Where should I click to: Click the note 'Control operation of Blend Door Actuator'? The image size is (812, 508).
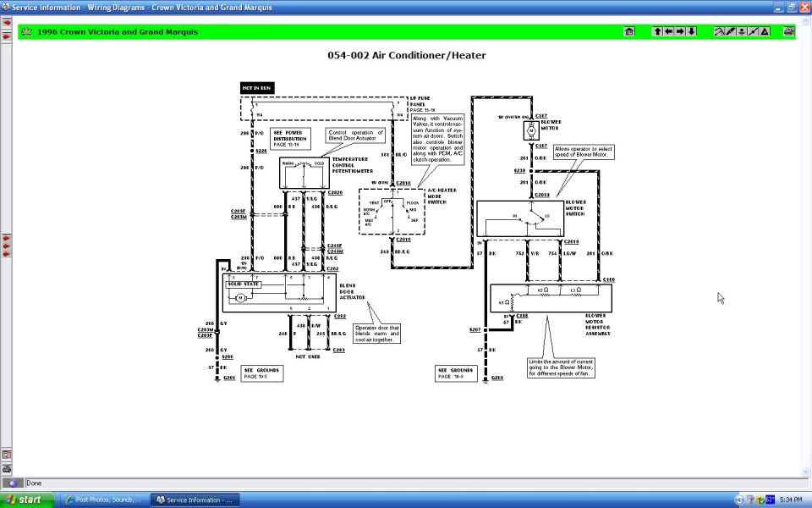pyautogui.click(x=355, y=135)
